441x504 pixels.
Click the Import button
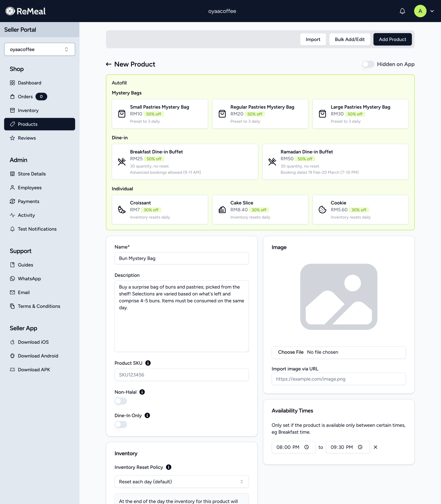[x=313, y=39]
